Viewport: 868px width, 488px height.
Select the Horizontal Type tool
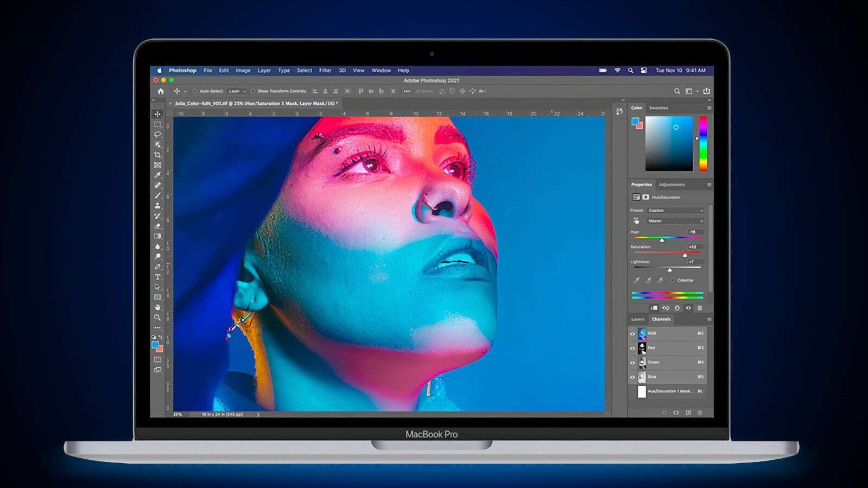pyautogui.click(x=157, y=277)
